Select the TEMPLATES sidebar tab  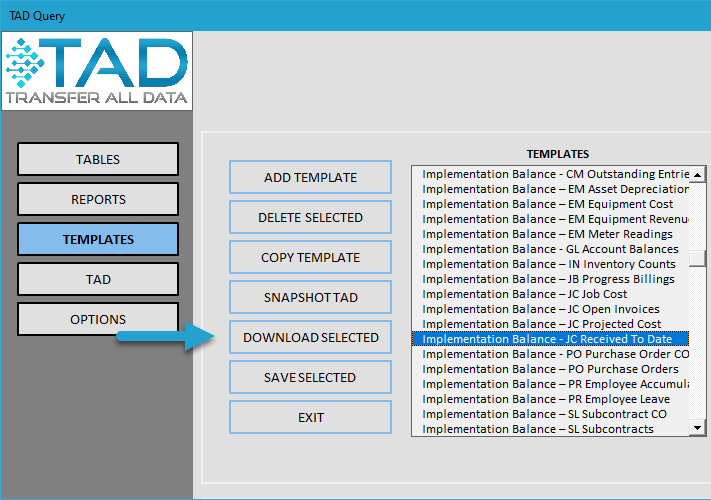tap(98, 239)
